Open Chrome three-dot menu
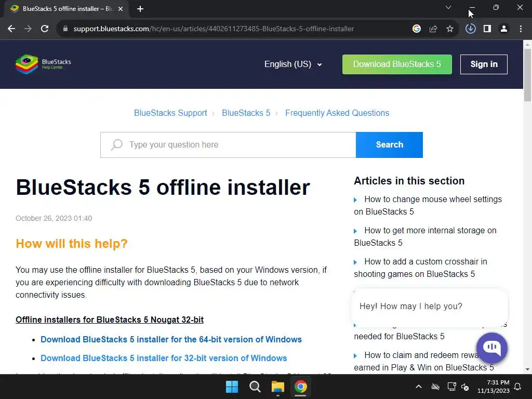The image size is (532, 399). point(521,29)
